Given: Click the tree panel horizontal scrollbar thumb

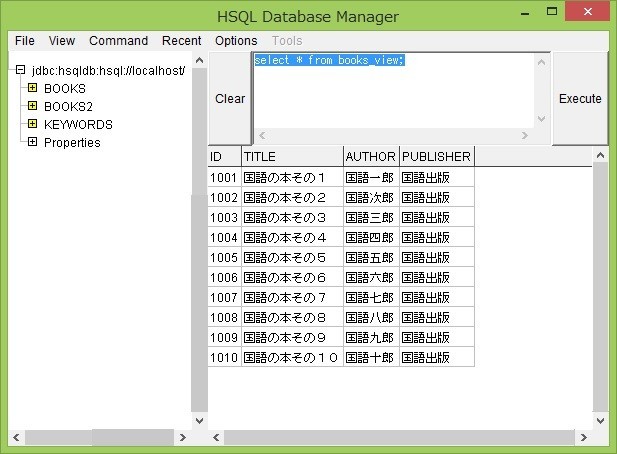Looking at the screenshot, I should click(x=133, y=437).
